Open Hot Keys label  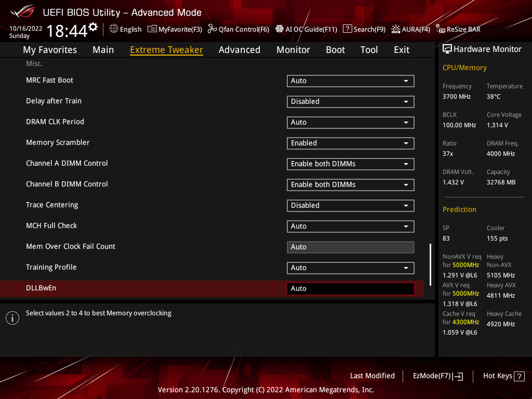(x=497, y=376)
